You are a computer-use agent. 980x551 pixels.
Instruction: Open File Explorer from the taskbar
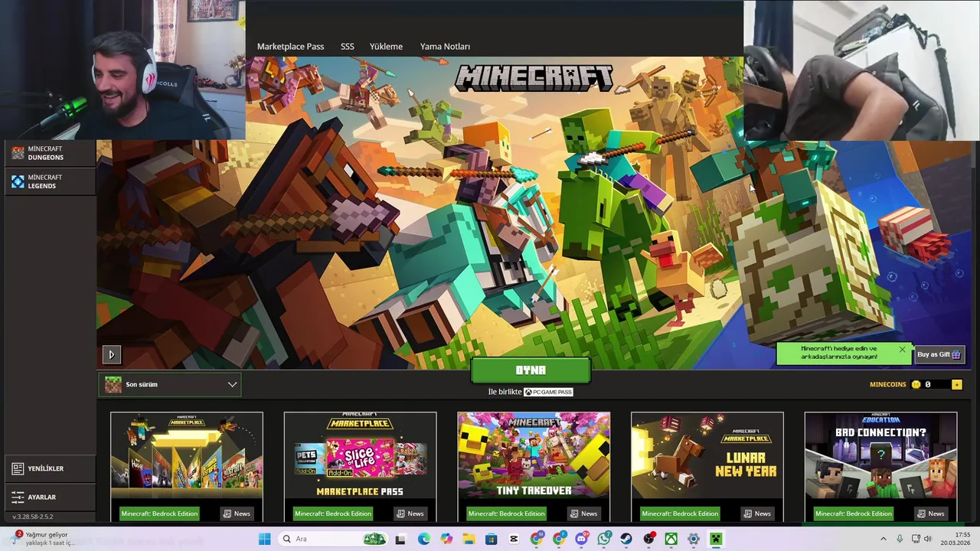pyautogui.click(x=469, y=540)
